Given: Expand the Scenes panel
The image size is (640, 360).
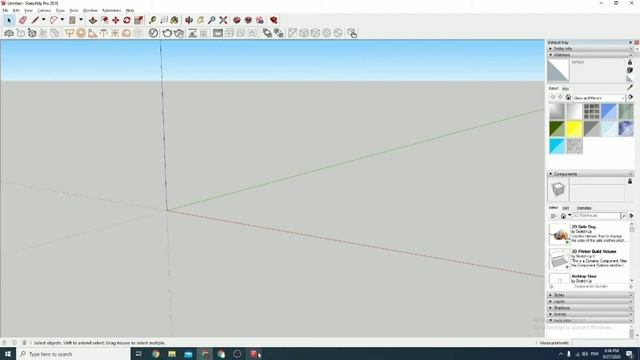Looking at the screenshot, I should [590, 314].
